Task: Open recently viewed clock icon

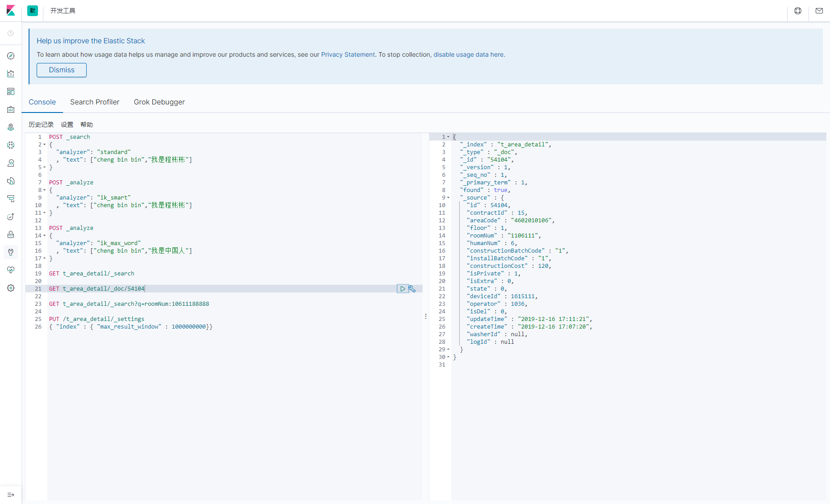Action: (x=11, y=33)
